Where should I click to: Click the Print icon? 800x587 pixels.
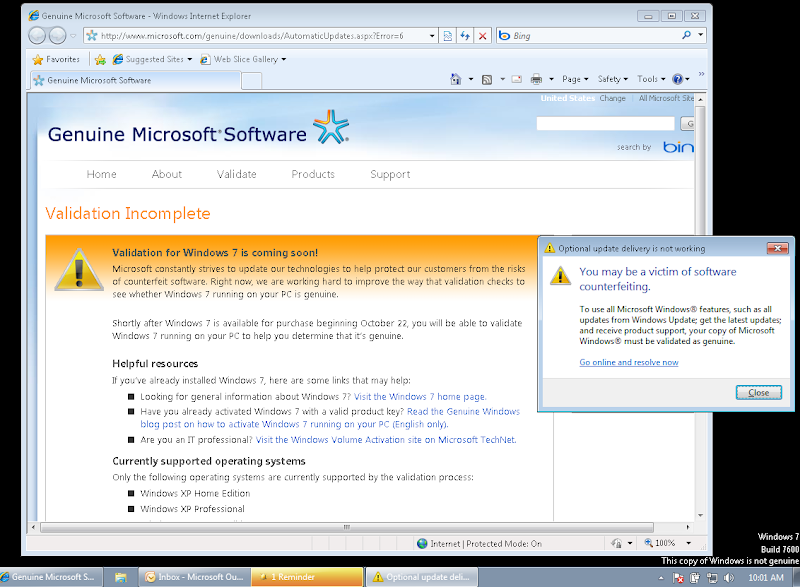pos(536,79)
